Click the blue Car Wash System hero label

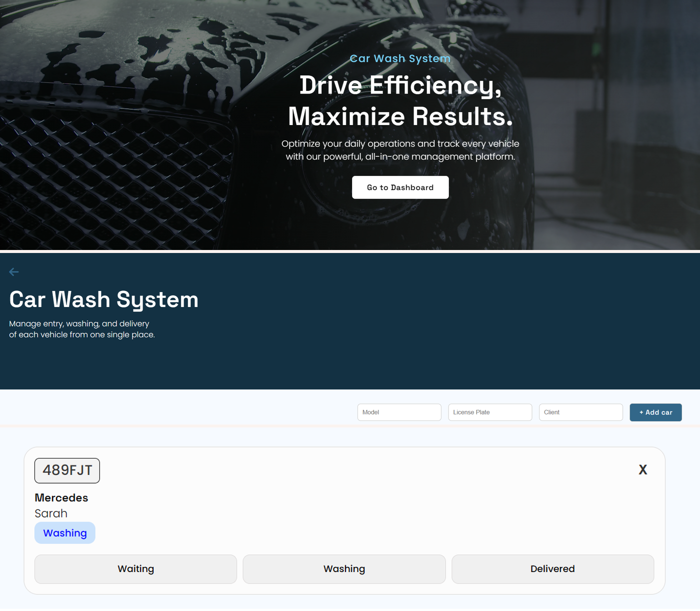400,58
